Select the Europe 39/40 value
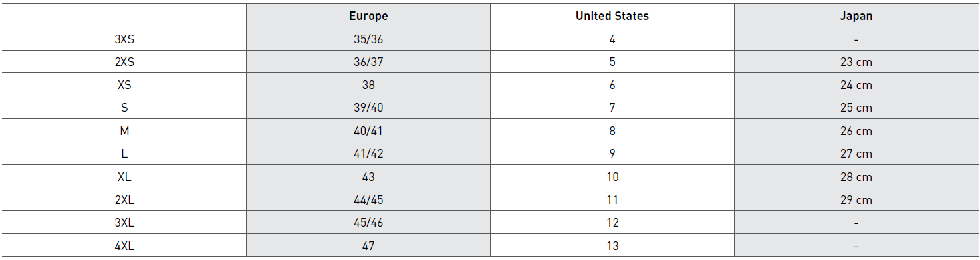 [368, 108]
